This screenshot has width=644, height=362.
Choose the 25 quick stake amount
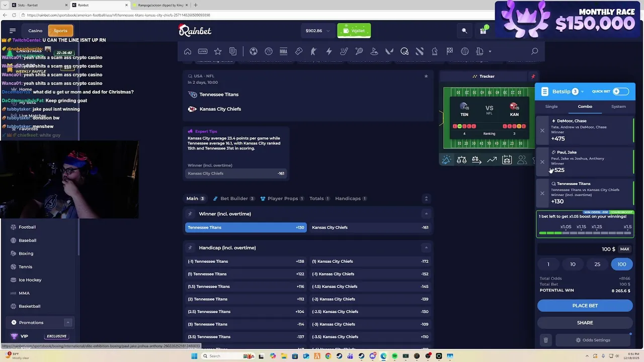tap(597, 264)
